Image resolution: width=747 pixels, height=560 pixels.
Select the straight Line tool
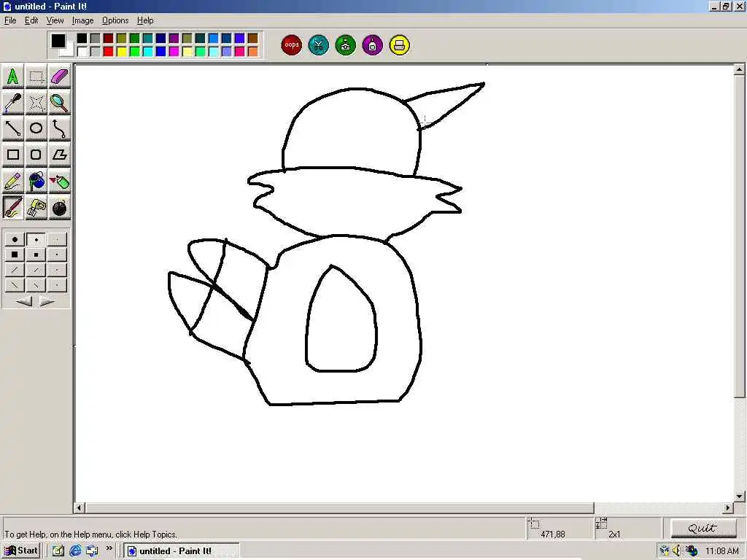coord(13,128)
